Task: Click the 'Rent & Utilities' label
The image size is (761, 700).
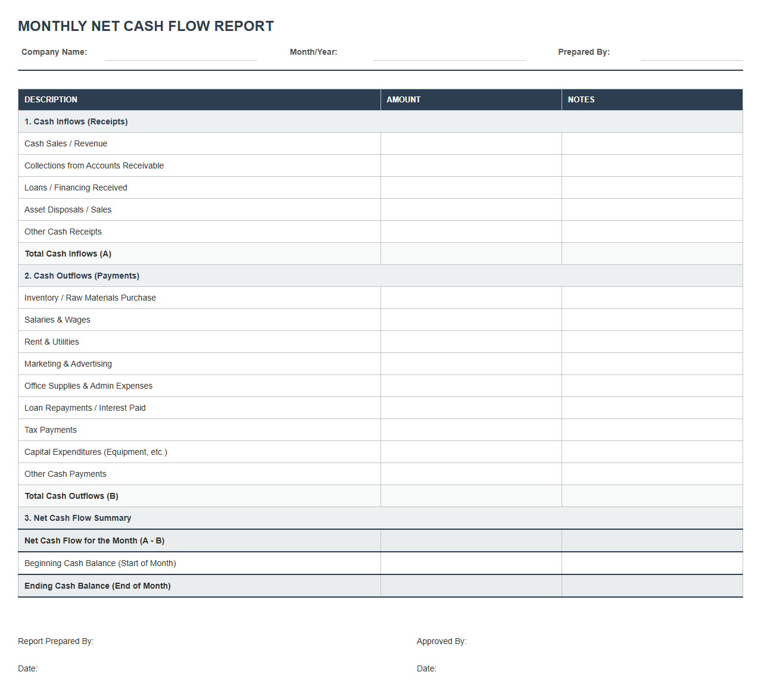Action: pyautogui.click(x=52, y=342)
